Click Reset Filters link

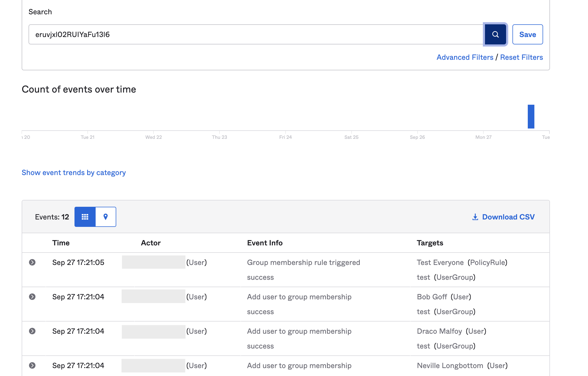521,57
